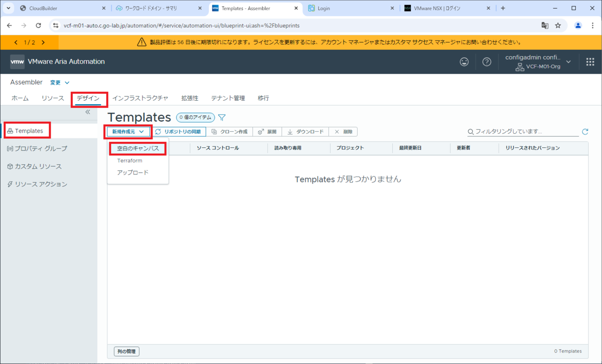Switch to the リソース tab
602x364 pixels.
[x=53, y=98]
